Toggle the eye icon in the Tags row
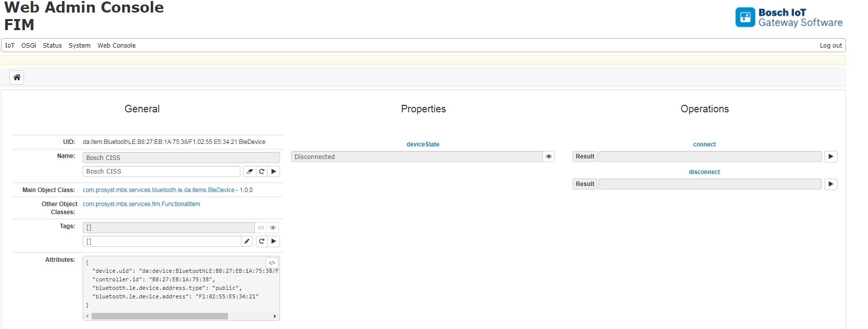Screen dimensions: 868x329 pos(273,228)
